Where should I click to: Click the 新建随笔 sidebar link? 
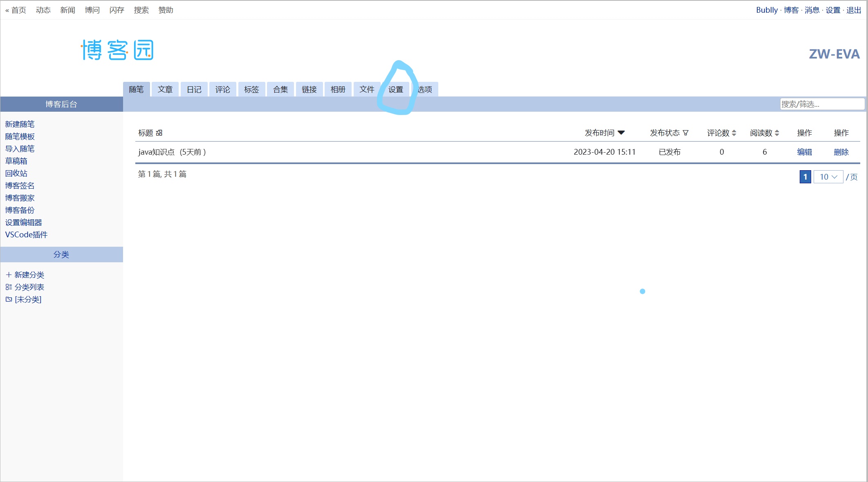(x=20, y=124)
